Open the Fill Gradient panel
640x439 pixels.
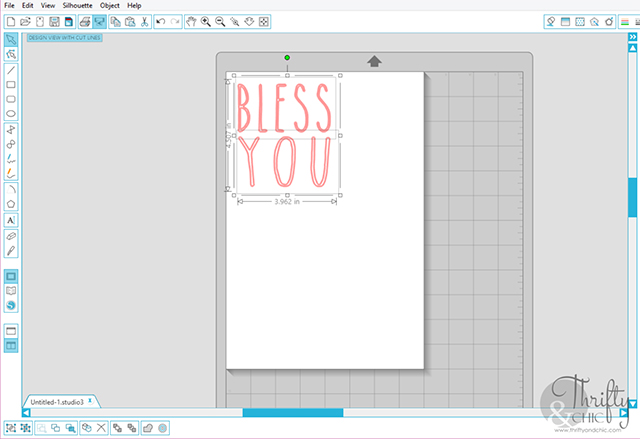565,22
